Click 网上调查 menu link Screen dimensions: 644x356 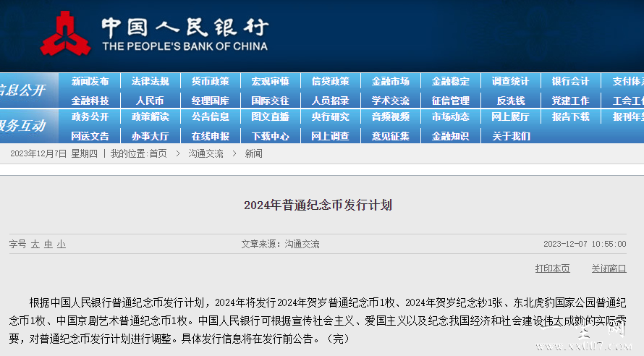click(330, 136)
